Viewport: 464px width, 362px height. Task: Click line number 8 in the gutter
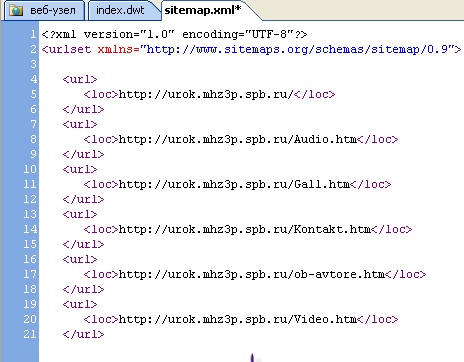coord(33,139)
